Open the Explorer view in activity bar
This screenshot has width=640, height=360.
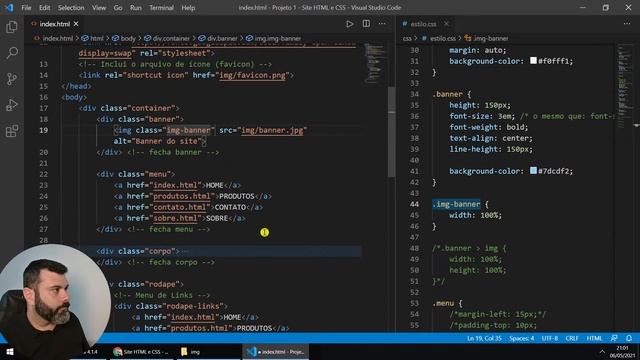point(12,27)
